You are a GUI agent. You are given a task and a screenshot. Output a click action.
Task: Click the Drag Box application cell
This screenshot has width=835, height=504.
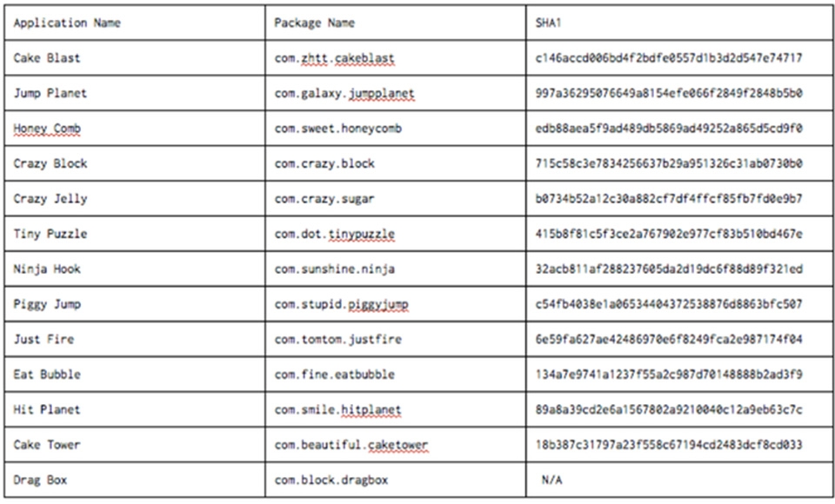[135, 480]
